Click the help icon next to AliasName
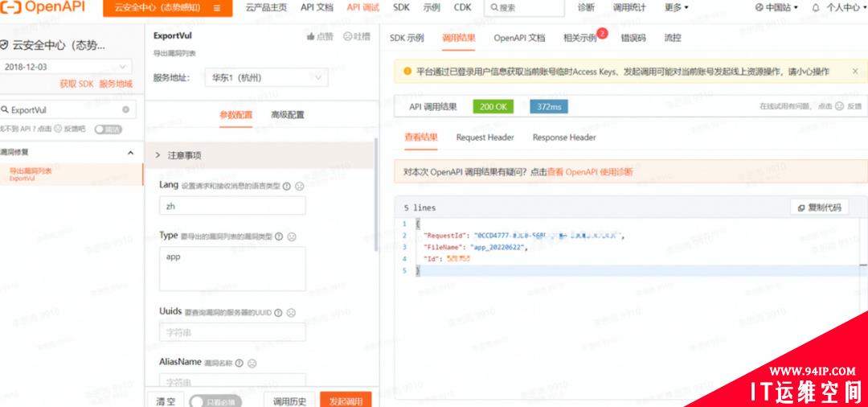The height and width of the screenshot is (407, 868). pos(240,364)
